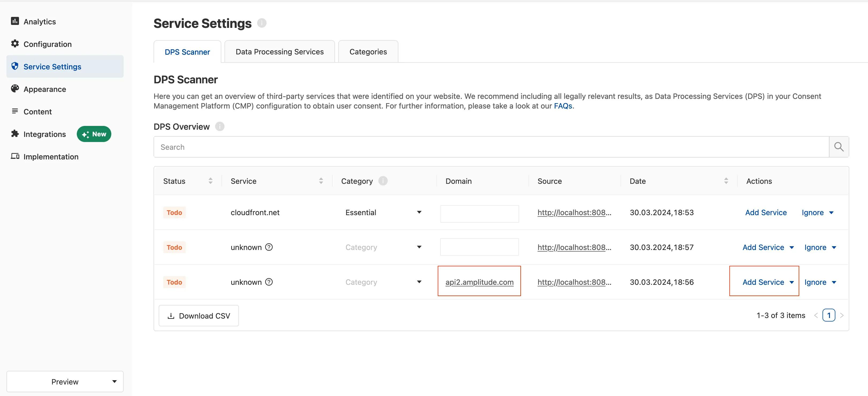The width and height of the screenshot is (868, 396).
Task: Click help icon beside first unknown service
Action: (269, 247)
